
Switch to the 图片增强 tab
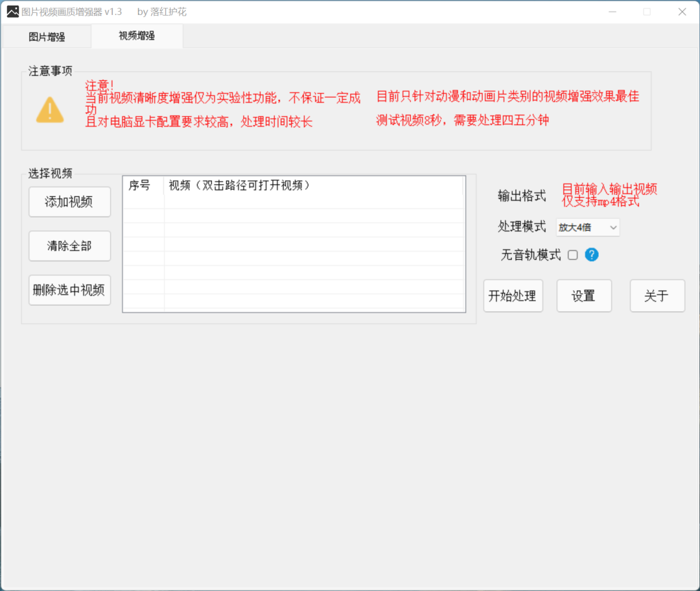(46, 36)
